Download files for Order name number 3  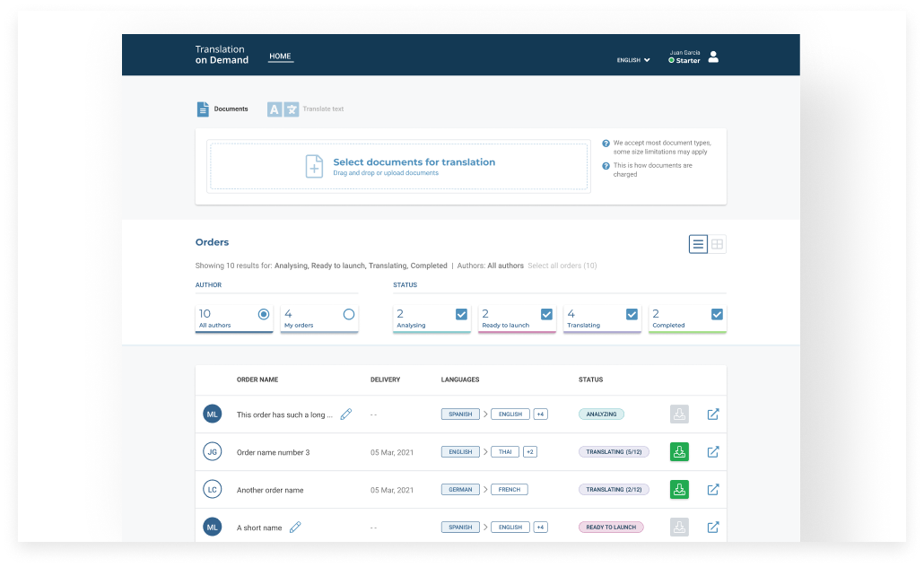point(679,452)
